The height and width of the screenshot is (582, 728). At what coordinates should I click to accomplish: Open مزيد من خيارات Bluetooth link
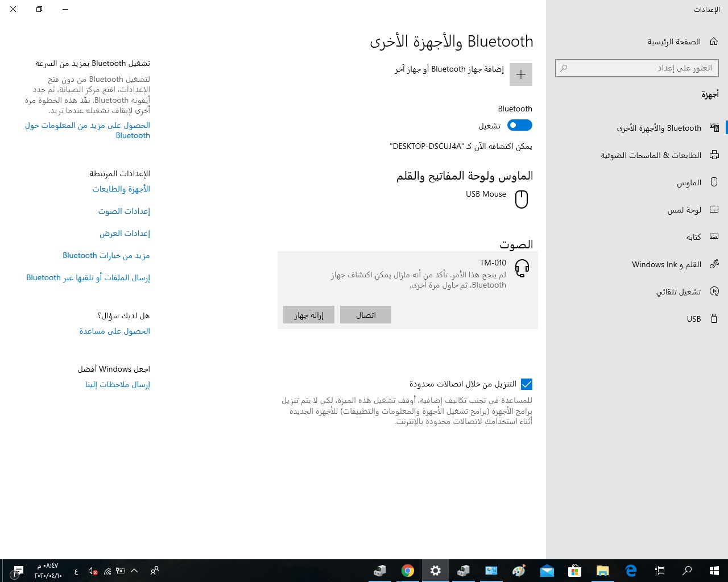106,256
